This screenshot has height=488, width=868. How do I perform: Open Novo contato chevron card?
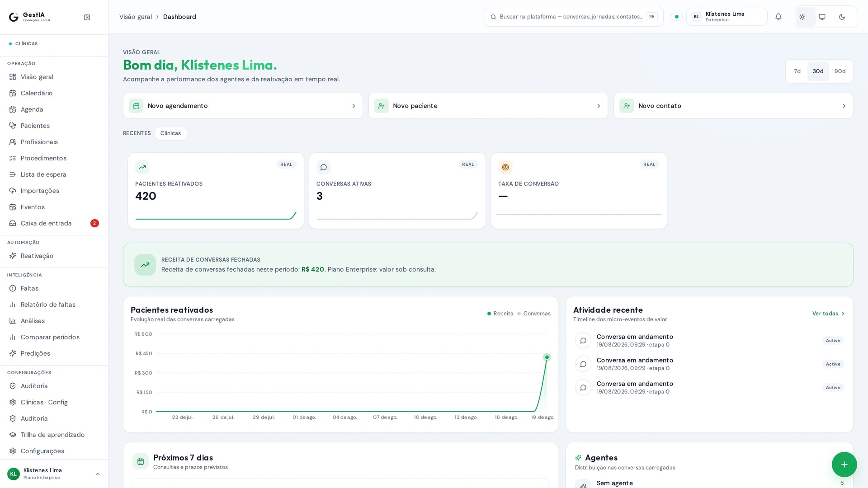[x=733, y=106]
